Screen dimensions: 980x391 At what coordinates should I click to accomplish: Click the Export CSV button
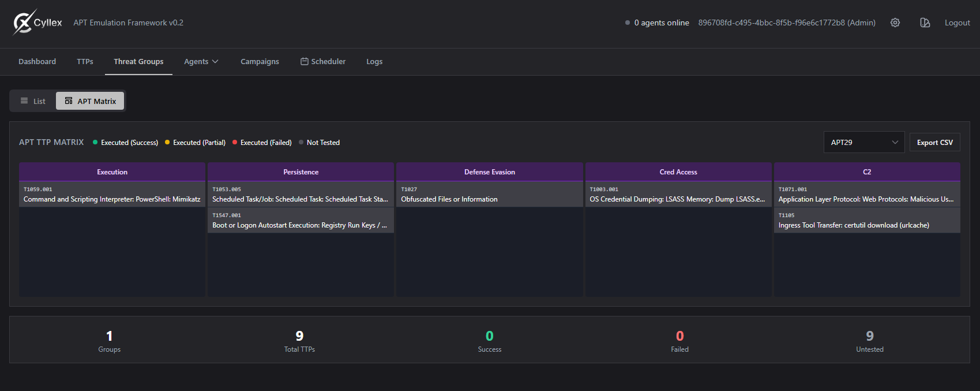934,143
